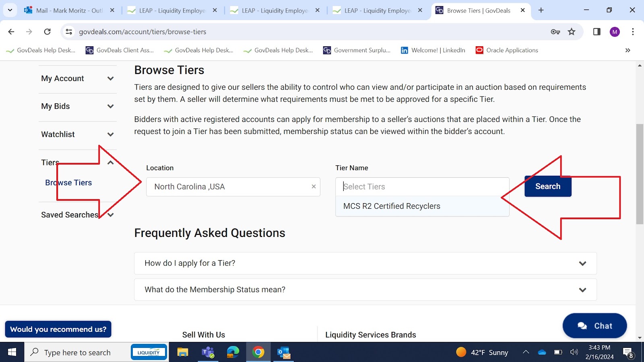Focus the Select Tiers input field
This screenshot has width=644, height=362.
click(422, 187)
